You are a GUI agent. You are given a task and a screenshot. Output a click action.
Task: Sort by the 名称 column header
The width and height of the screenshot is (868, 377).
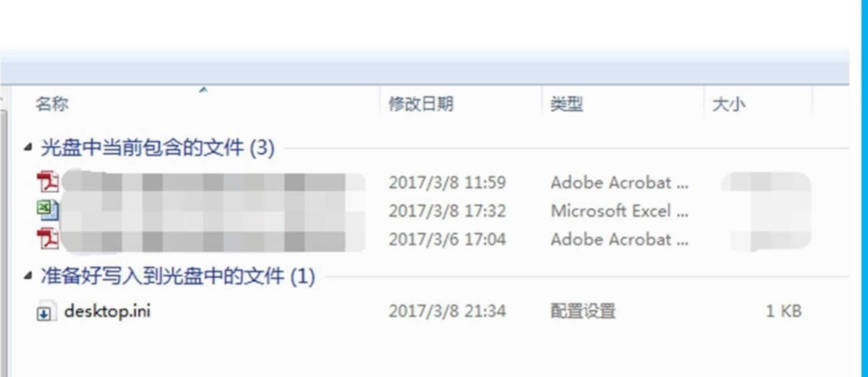click(52, 104)
